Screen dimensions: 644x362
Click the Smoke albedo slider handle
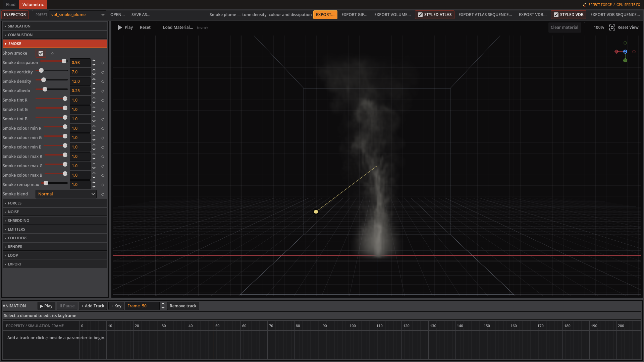[45, 89]
